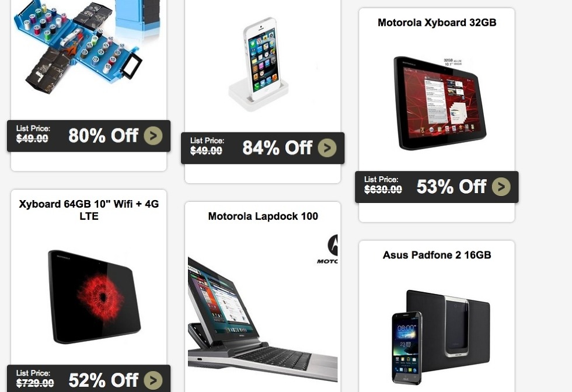
Task: Click the $729.00 list price label
Action: 35,383
